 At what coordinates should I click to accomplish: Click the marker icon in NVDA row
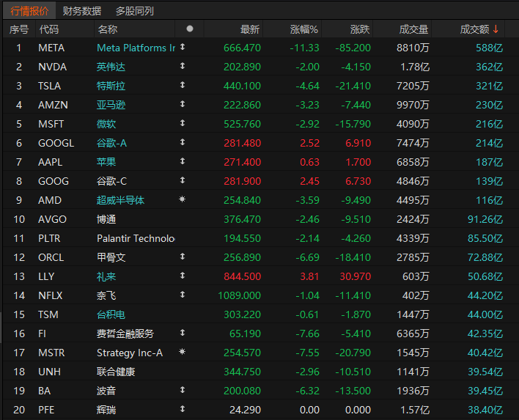click(183, 66)
